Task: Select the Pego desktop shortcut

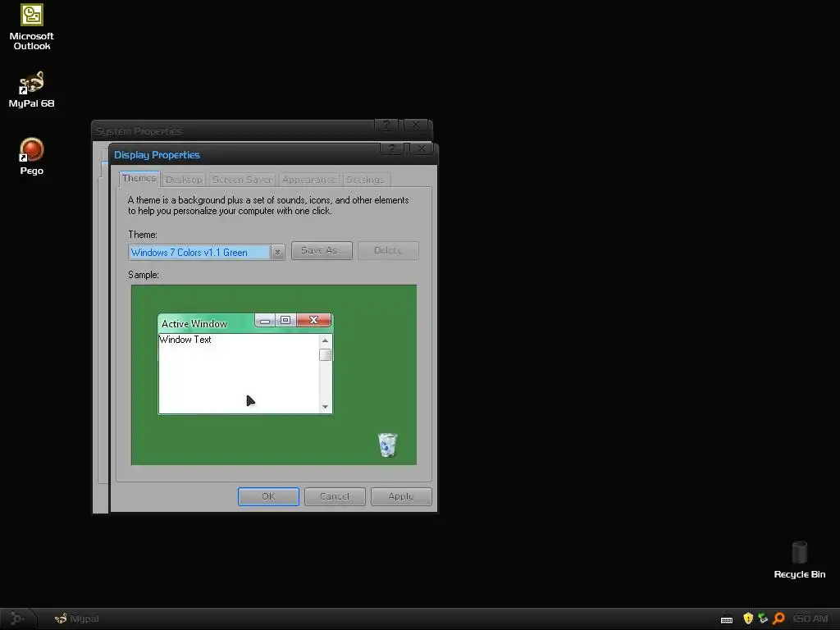Action: 32,157
